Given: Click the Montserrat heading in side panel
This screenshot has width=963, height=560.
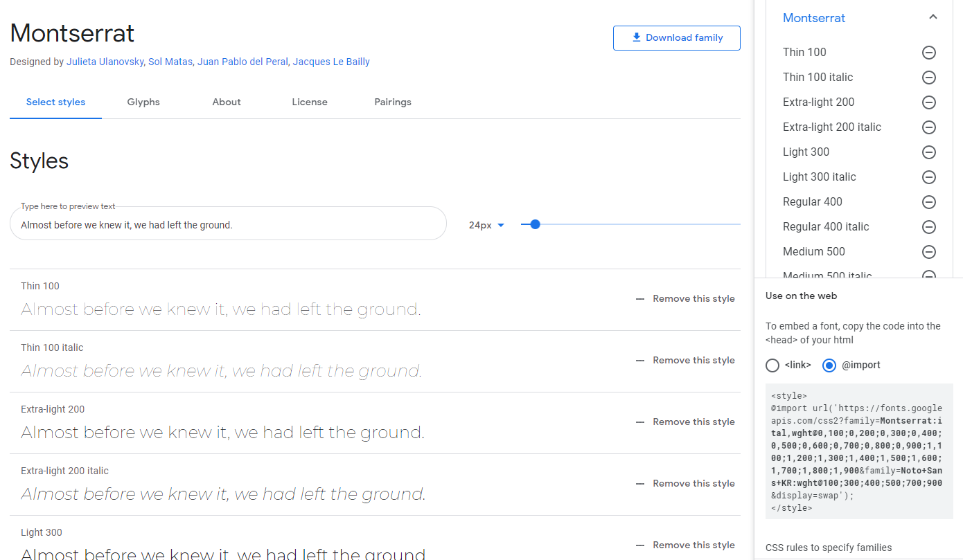Looking at the screenshot, I should coord(814,18).
